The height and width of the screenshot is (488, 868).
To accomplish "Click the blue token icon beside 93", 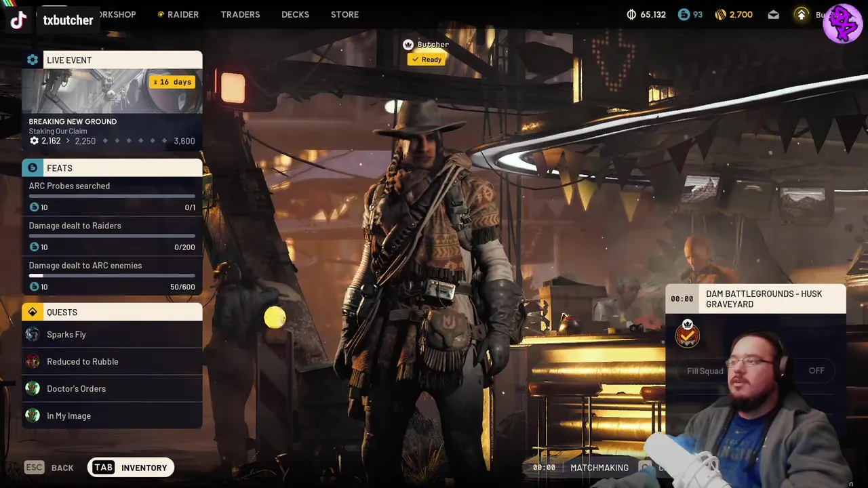I will pyautogui.click(x=683, y=14).
